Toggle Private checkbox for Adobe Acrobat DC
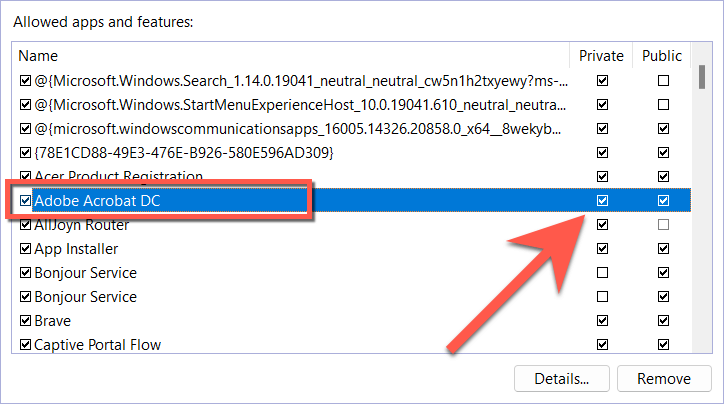Screen dimensions: 724x404 point(602,200)
